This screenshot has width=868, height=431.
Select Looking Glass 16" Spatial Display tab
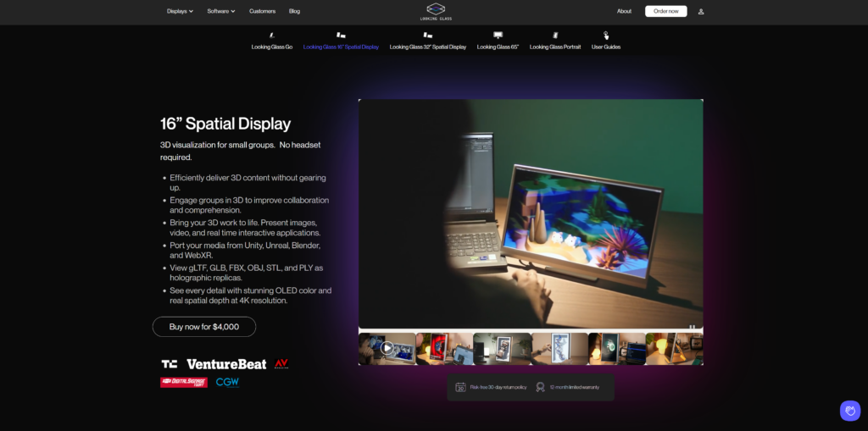pos(341,47)
